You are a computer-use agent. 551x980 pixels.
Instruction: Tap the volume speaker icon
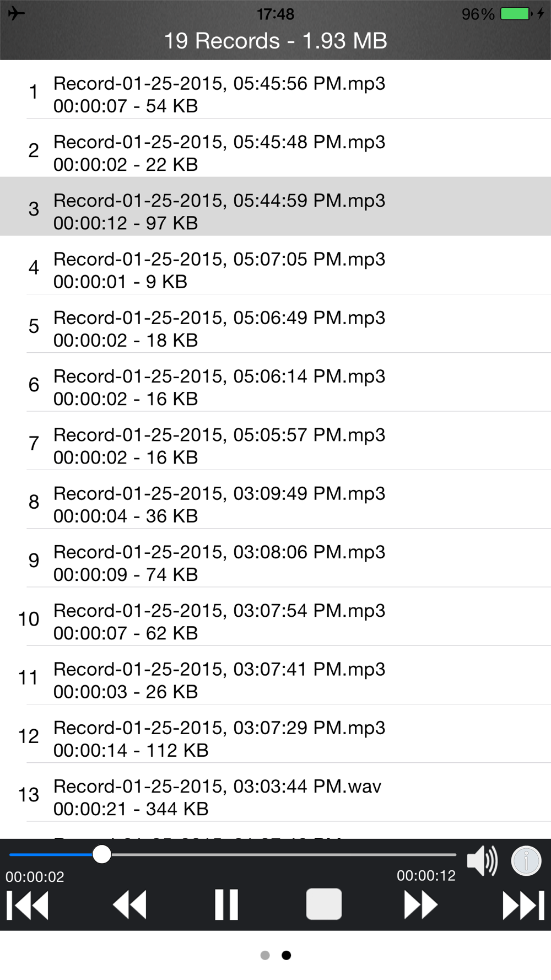(482, 860)
